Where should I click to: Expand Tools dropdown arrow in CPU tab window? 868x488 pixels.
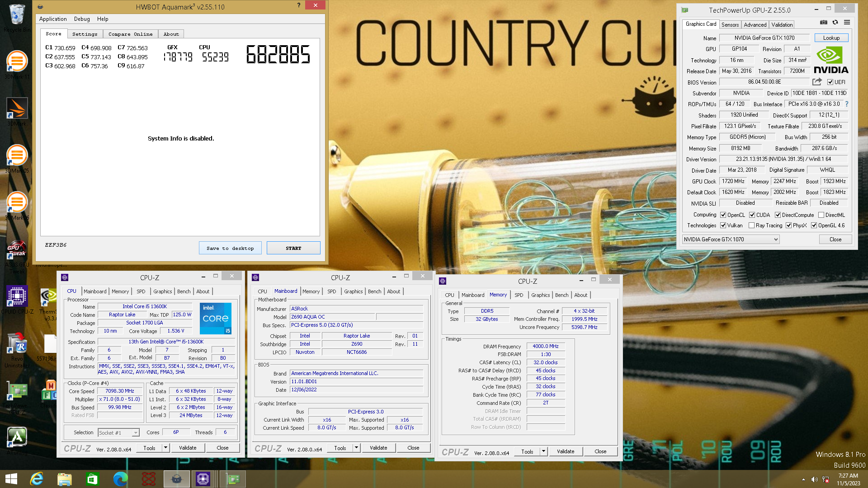pos(165,448)
